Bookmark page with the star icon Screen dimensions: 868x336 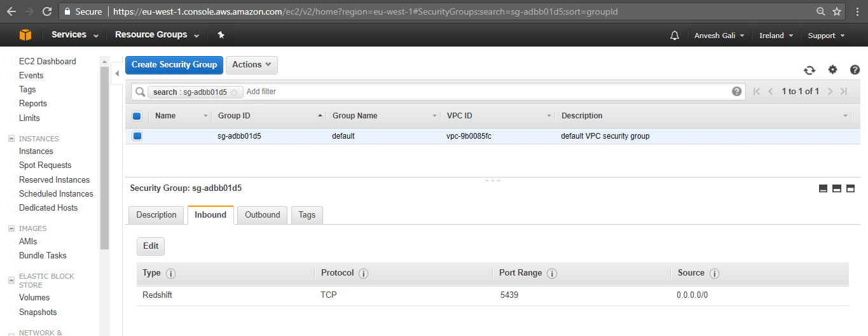[x=837, y=11]
